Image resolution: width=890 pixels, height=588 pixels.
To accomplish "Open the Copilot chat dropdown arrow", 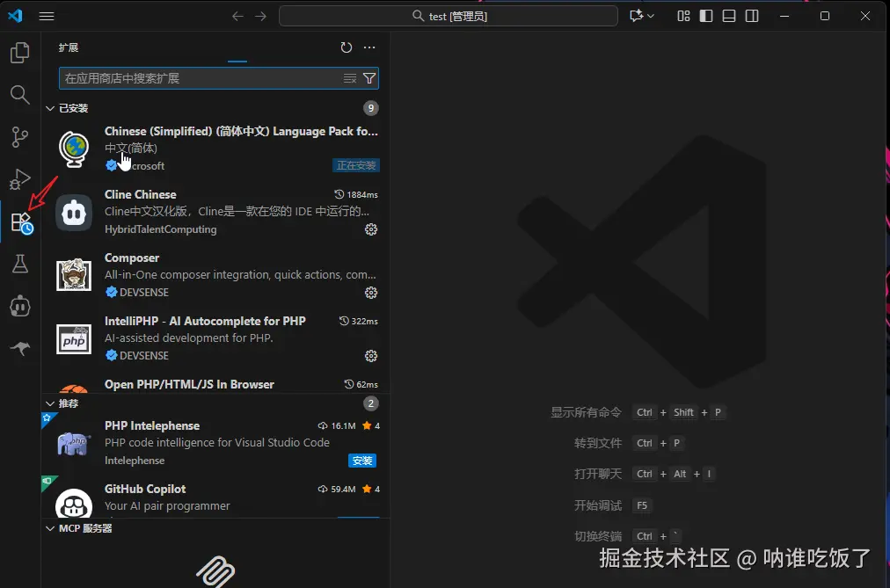I will pyautogui.click(x=651, y=16).
